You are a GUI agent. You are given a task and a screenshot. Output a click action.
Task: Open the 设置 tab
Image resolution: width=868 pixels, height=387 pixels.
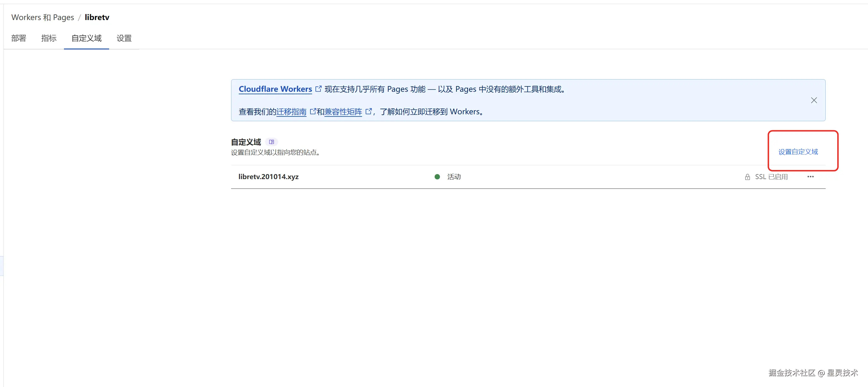click(124, 39)
